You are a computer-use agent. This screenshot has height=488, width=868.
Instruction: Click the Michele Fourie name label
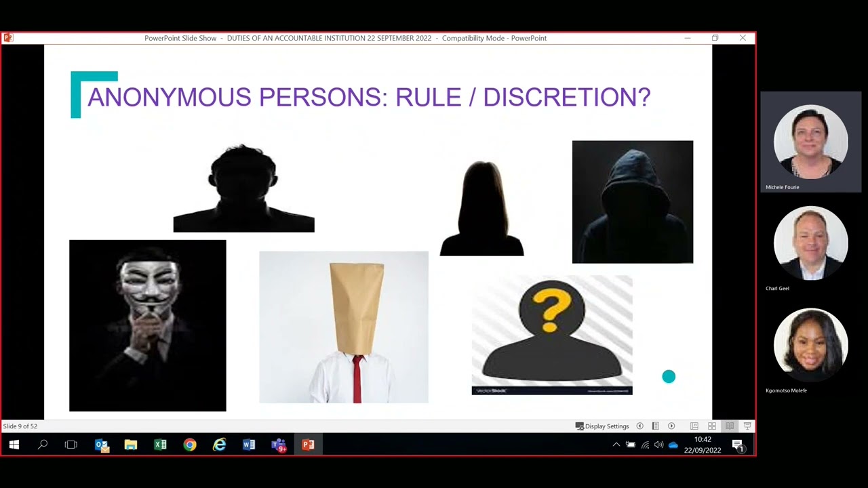click(782, 187)
